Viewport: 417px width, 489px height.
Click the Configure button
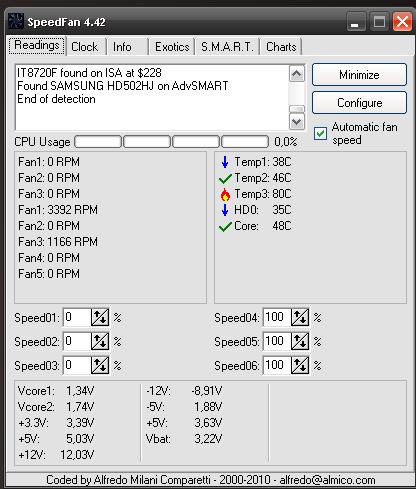click(x=359, y=103)
